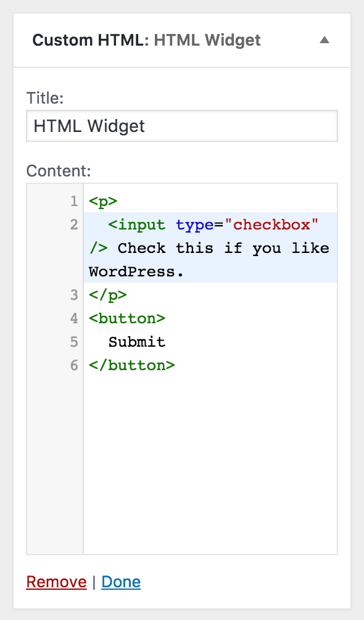The width and height of the screenshot is (364, 620).
Task: Click the Done link
Action: tap(121, 582)
